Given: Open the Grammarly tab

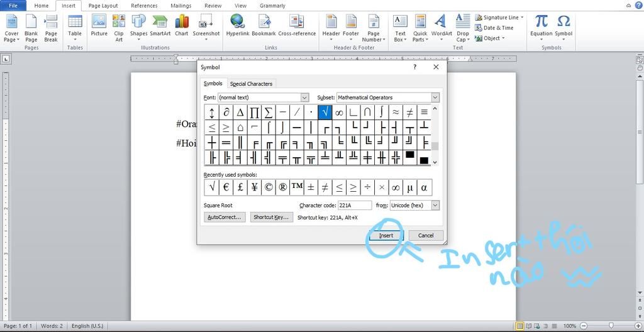Looking at the screenshot, I should [272, 6].
